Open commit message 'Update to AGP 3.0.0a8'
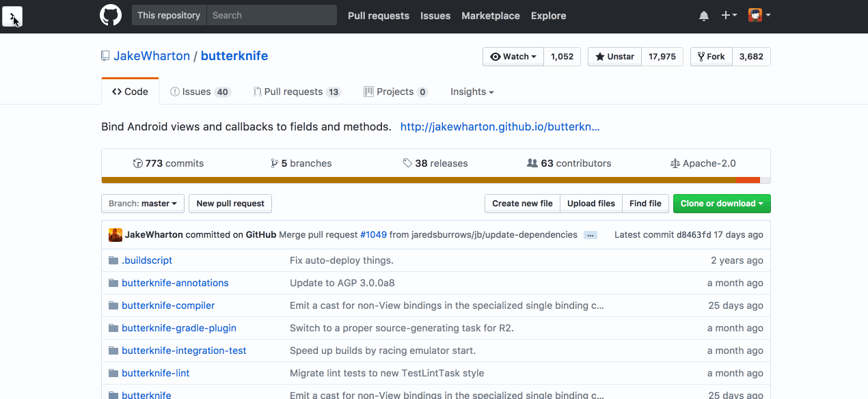This screenshot has width=868, height=399. [x=342, y=283]
